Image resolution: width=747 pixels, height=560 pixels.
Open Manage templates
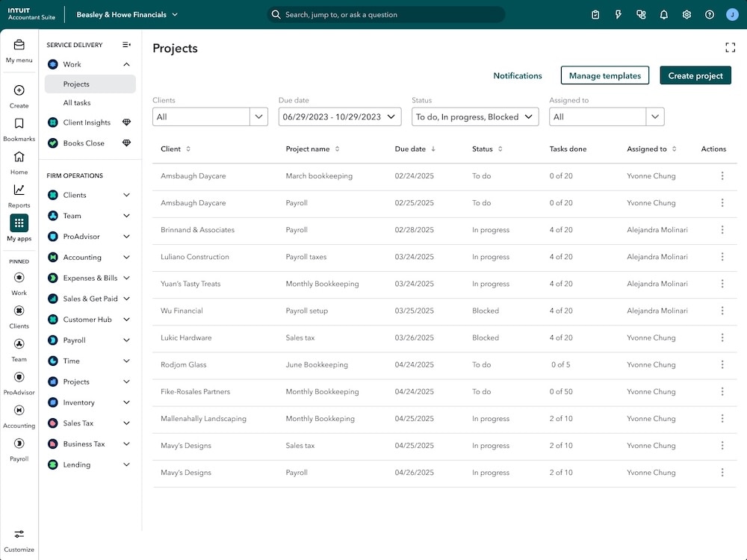click(604, 75)
